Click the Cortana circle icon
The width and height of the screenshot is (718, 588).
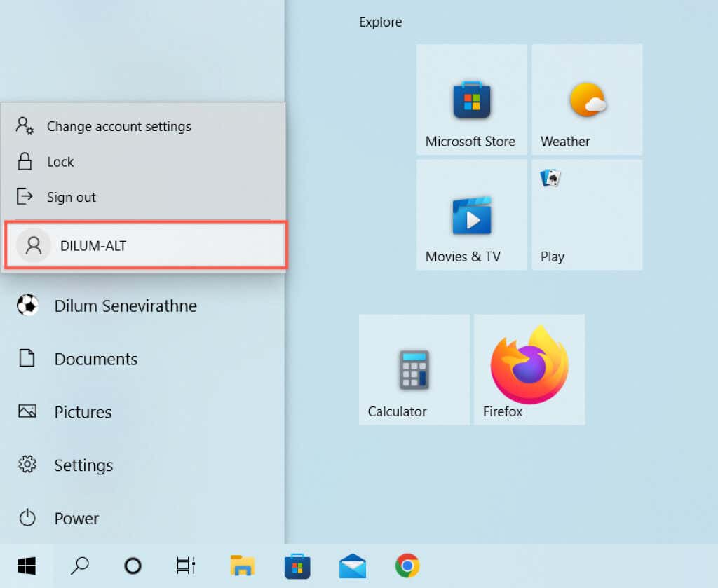[133, 566]
